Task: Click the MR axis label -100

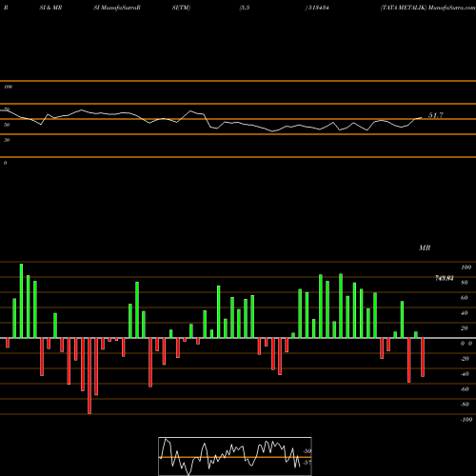Action: (x=466, y=420)
